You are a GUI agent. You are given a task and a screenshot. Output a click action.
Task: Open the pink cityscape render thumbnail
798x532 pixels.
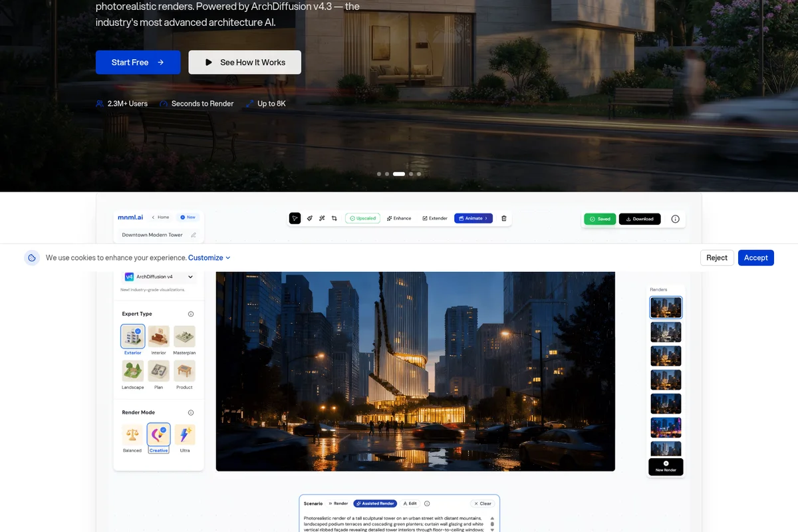[x=666, y=427]
